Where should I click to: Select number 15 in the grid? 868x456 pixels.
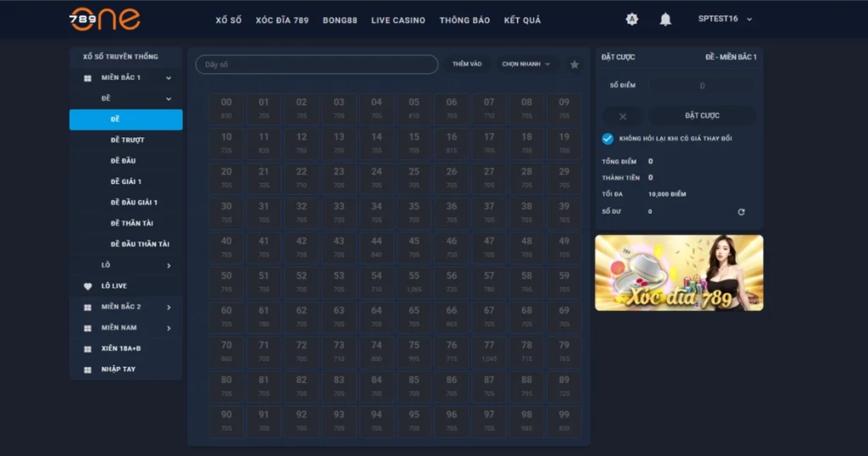(414, 143)
